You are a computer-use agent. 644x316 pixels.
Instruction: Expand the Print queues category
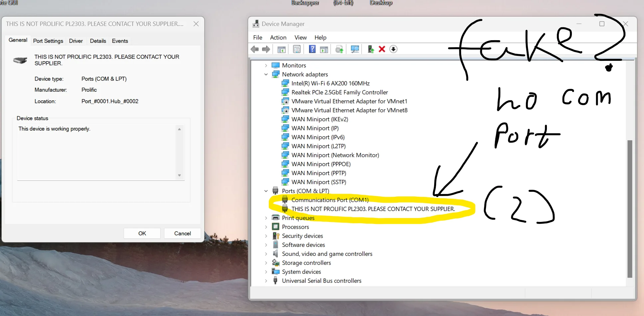coord(266,218)
